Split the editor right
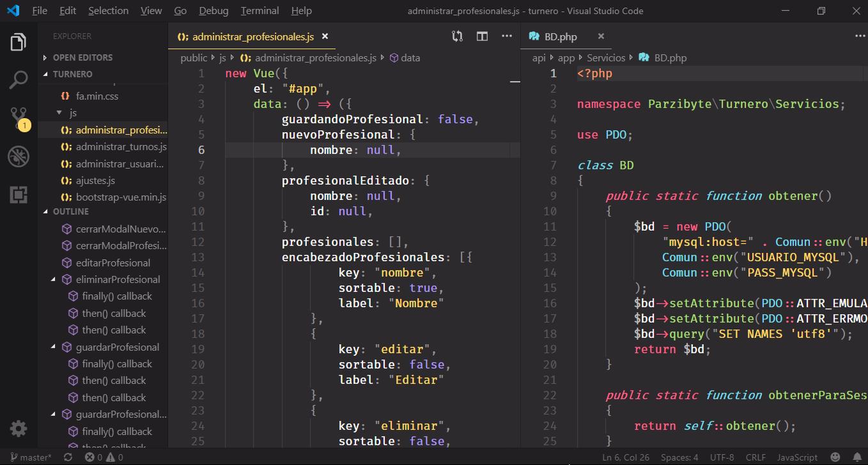This screenshot has height=465, width=868. pyautogui.click(x=483, y=36)
